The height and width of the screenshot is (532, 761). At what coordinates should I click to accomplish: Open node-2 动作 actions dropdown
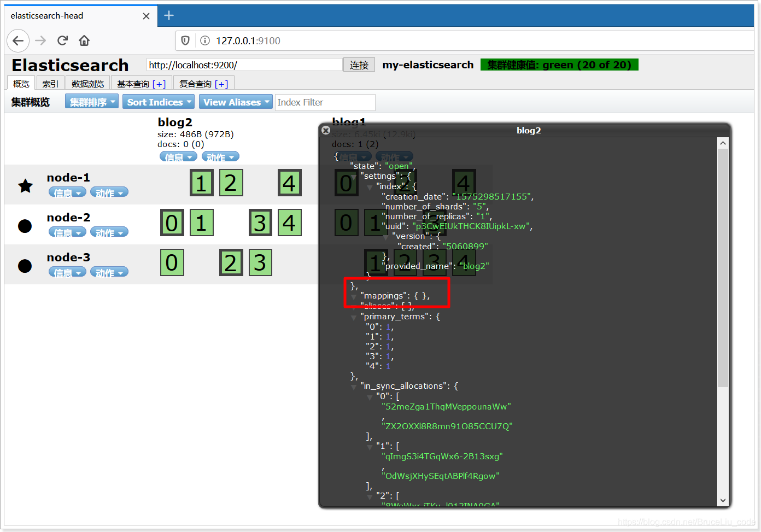109,232
